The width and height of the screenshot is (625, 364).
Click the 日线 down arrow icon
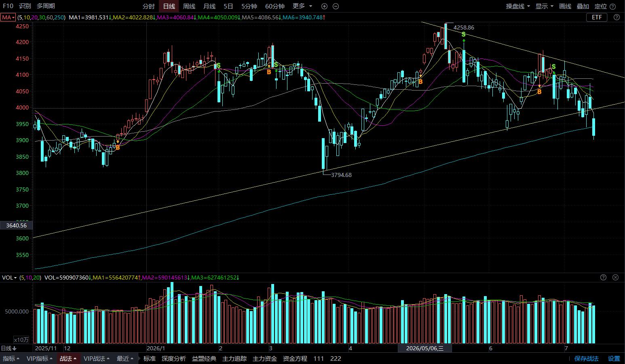pyautogui.click(x=15, y=348)
